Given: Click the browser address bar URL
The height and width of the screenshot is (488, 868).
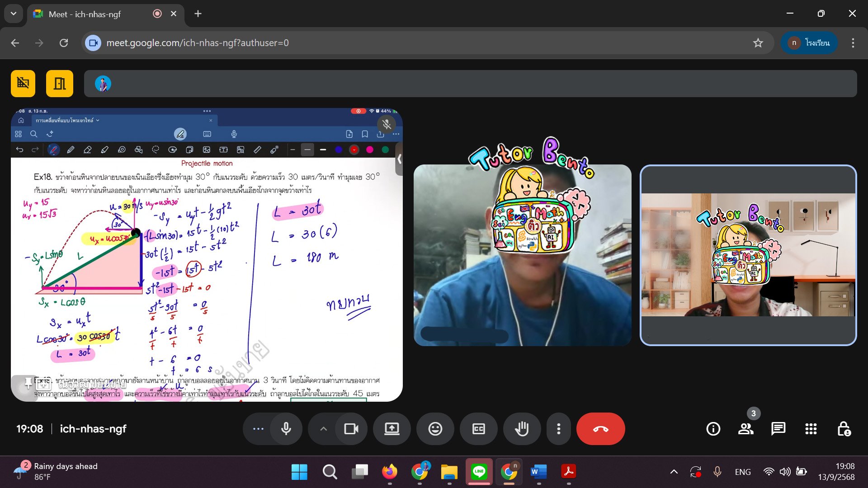Looking at the screenshot, I should click(197, 43).
